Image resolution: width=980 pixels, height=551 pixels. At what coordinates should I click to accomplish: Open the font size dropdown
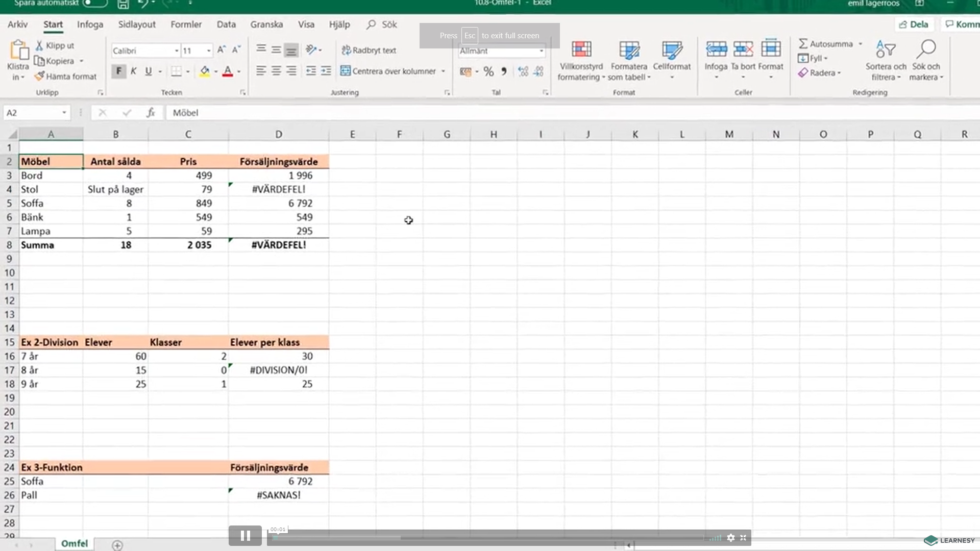[208, 51]
